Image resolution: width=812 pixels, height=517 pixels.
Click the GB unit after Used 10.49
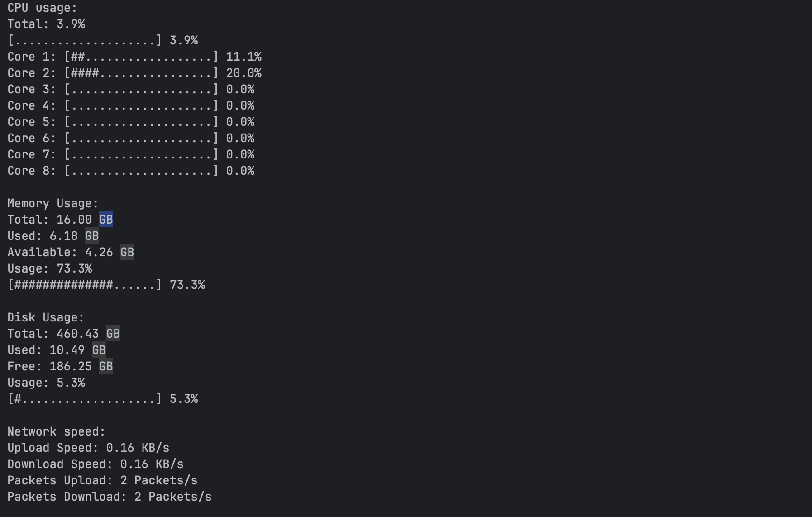[x=99, y=350]
